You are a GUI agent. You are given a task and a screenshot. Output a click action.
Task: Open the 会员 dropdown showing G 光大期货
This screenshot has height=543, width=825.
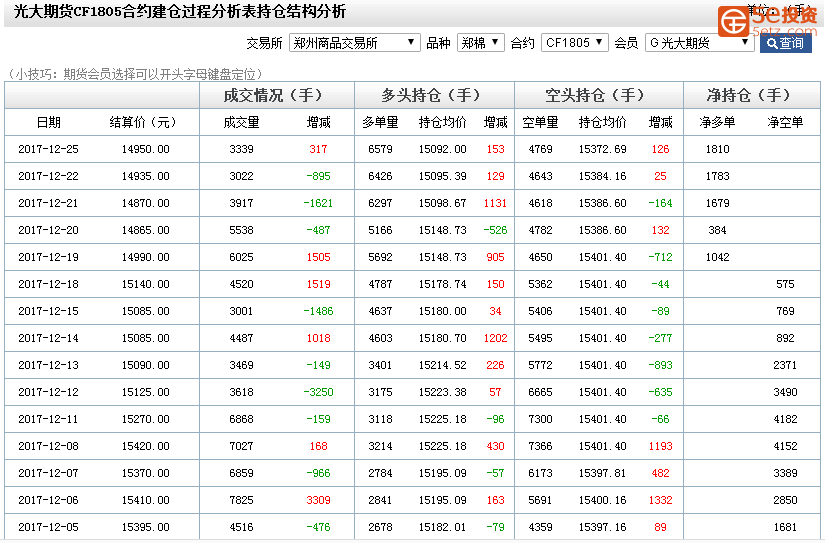tap(699, 43)
